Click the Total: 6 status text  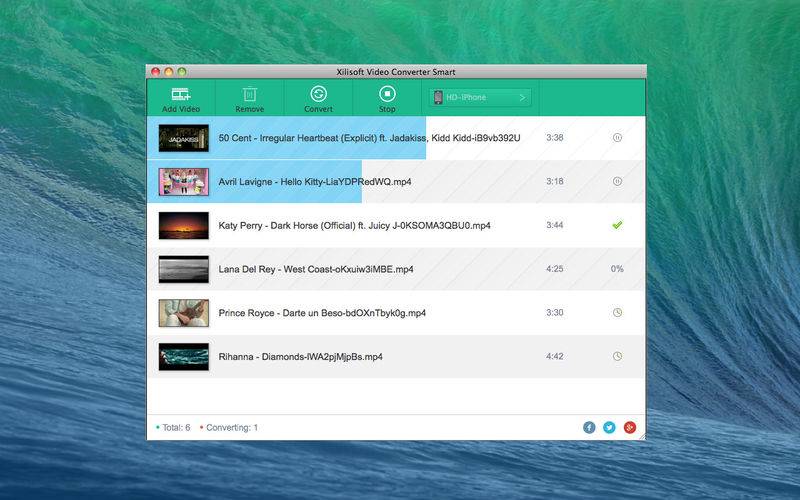(x=176, y=428)
